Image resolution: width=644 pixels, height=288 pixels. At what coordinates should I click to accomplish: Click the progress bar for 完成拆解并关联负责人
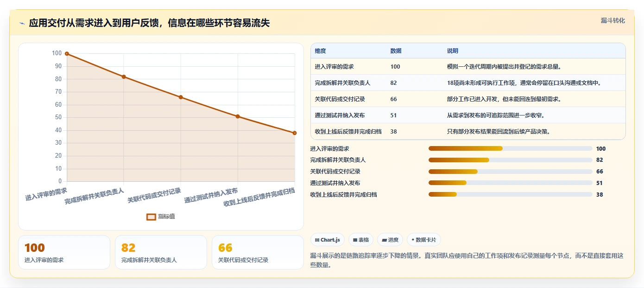(511, 160)
